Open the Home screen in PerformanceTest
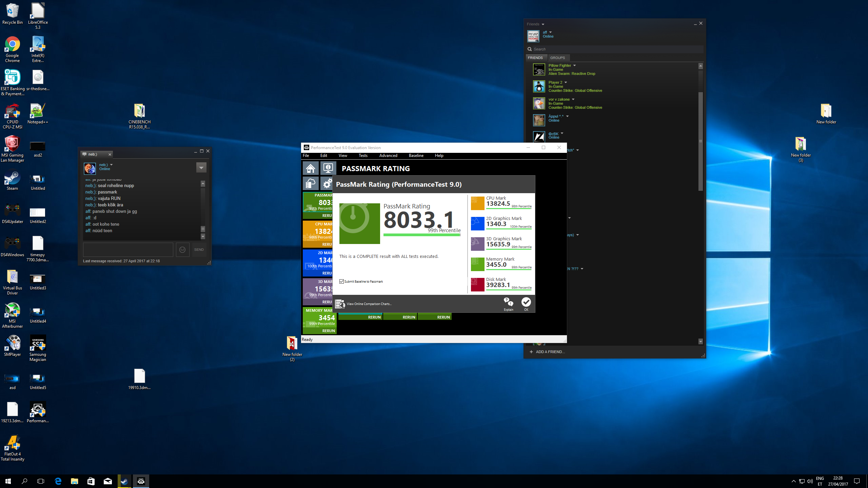The image size is (868, 488). click(311, 168)
